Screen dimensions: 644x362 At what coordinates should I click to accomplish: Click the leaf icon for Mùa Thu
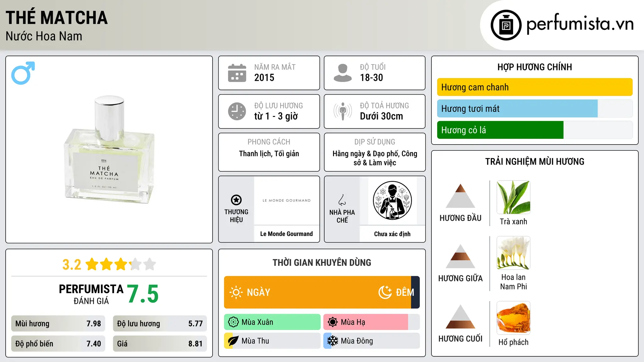233,341
